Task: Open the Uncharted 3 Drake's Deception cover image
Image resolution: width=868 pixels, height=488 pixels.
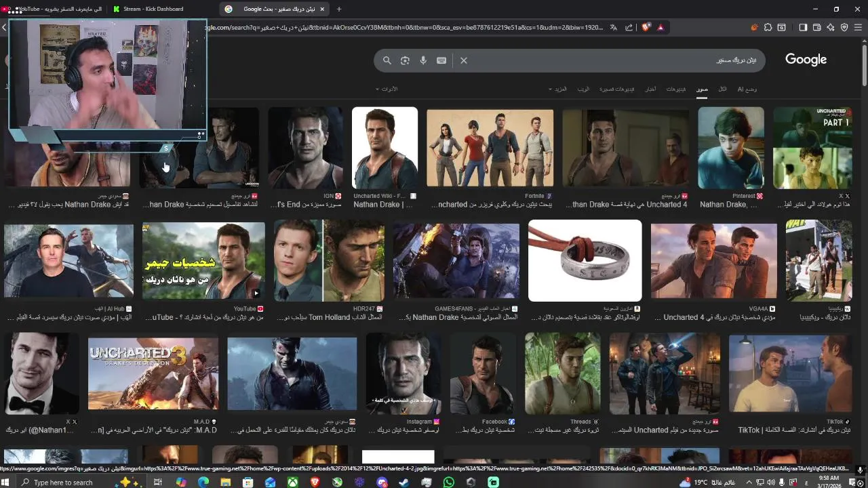Action: pyautogui.click(x=153, y=373)
